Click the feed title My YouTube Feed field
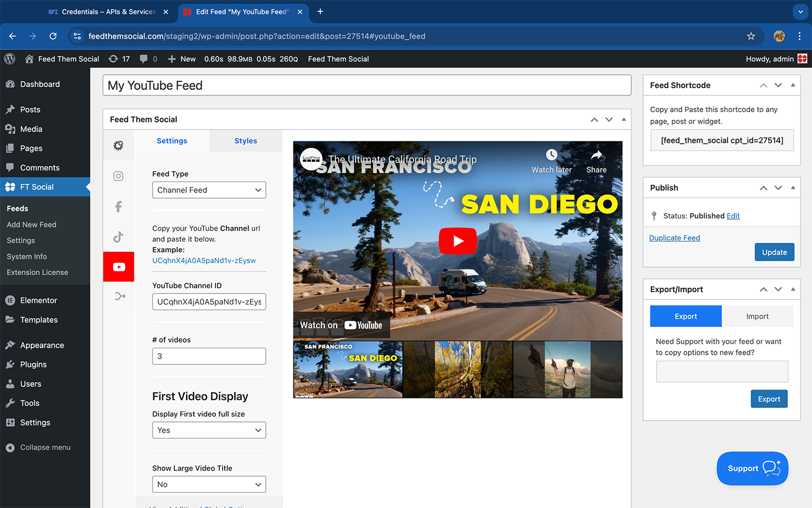812x508 pixels. click(x=367, y=86)
